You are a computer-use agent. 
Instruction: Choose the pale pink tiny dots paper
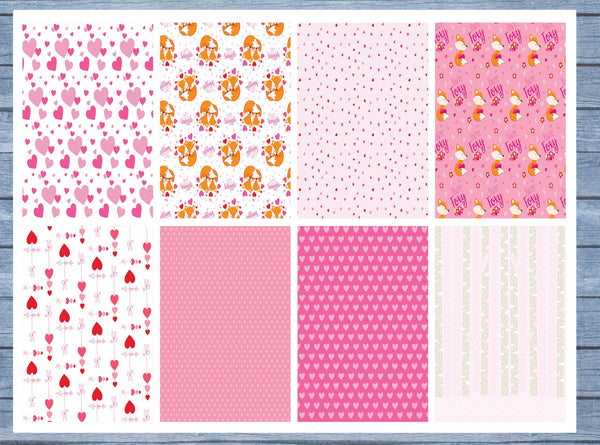pyautogui.click(x=363, y=121)
